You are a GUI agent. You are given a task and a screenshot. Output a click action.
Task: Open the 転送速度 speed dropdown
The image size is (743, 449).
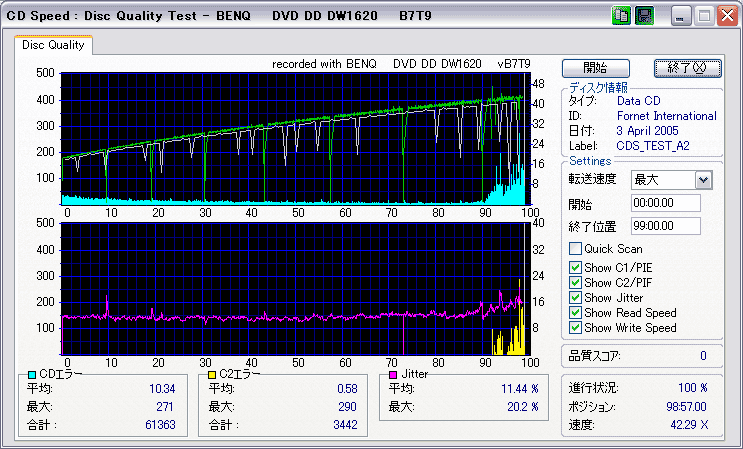703,180
